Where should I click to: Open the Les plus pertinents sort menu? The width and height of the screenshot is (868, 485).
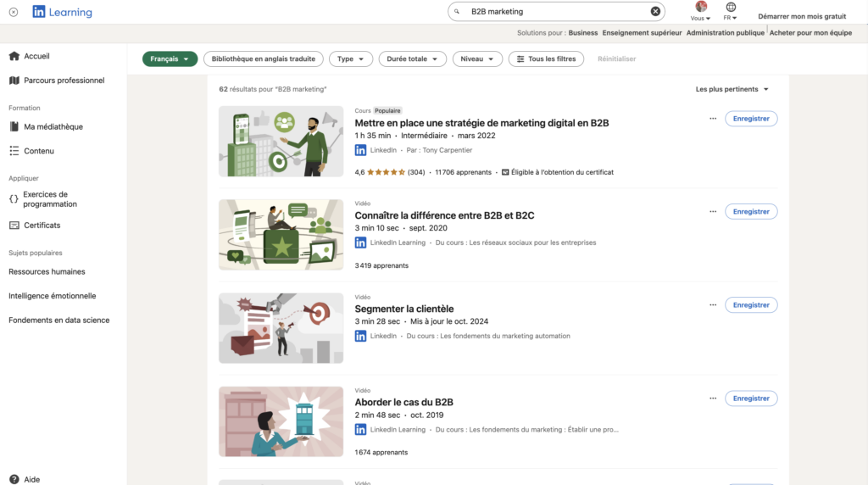click(x=732, y=89)
